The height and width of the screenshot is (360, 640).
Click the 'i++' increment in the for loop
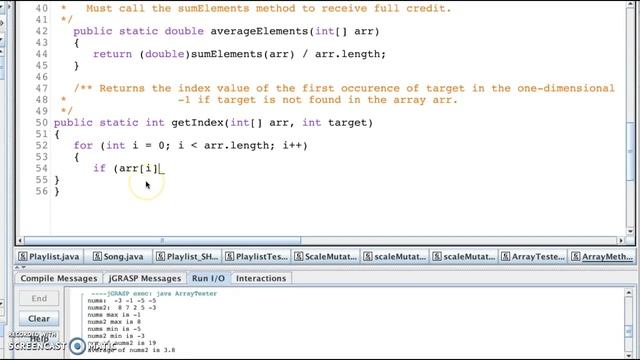[x=292, y=145]
